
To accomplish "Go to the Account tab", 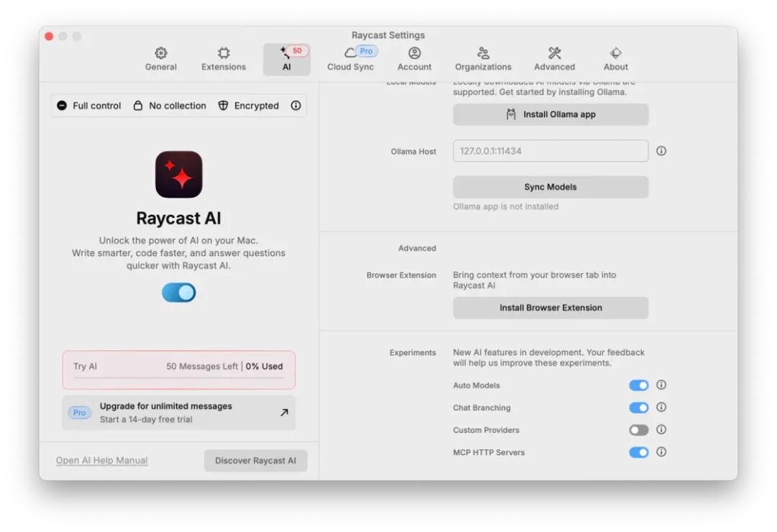I will click(414, 60).
